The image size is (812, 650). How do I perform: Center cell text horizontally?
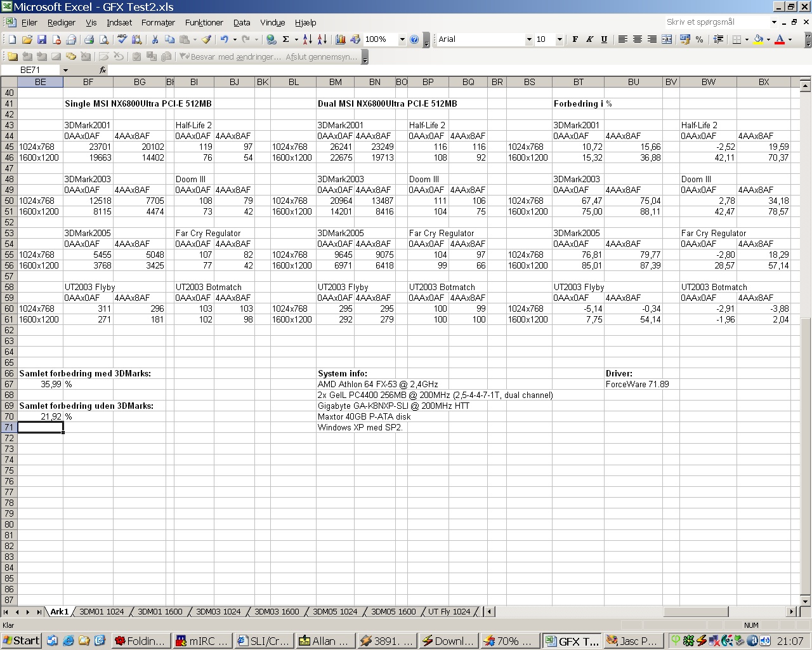(x=637, y=39)
